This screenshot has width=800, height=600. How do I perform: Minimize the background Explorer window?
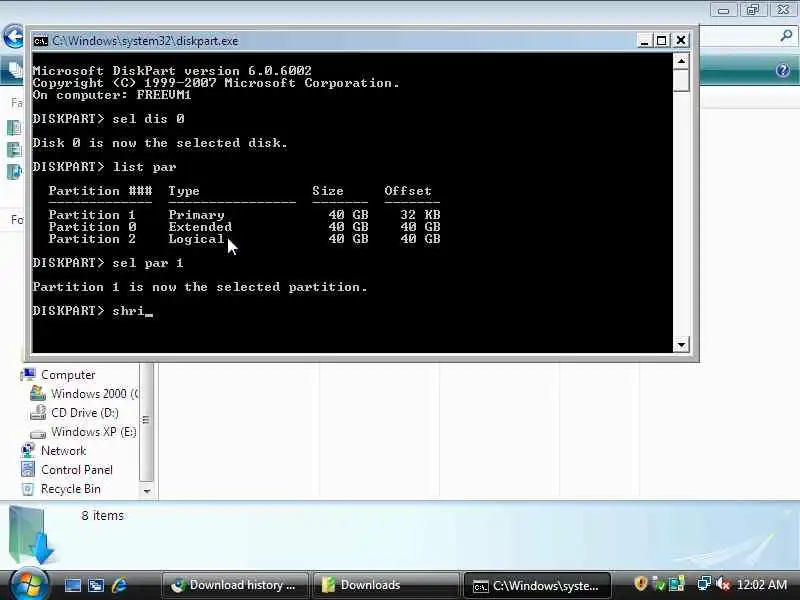723,10
